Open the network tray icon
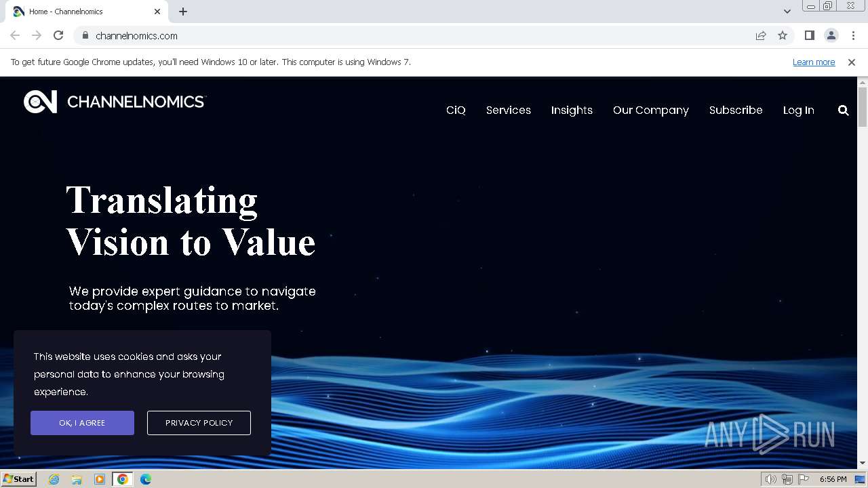868x488 pixels. 787,479
